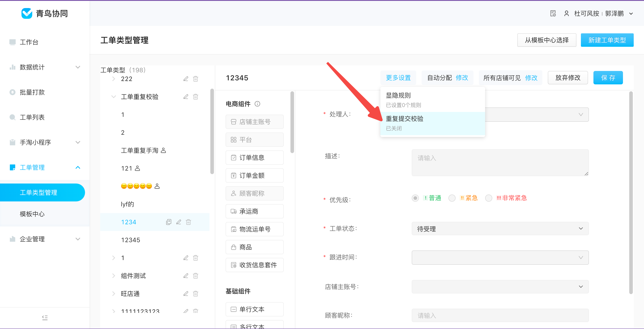Viewport: 644px width, 329px height.
Task: Select lyf的 in the type tree
Action: click(x=128, y=204)
